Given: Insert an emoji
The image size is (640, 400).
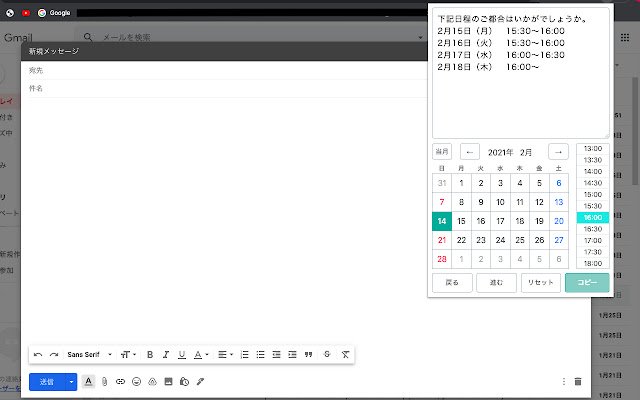Looking at the screenshot, I should pyautogui.click(x=136, y=382).
